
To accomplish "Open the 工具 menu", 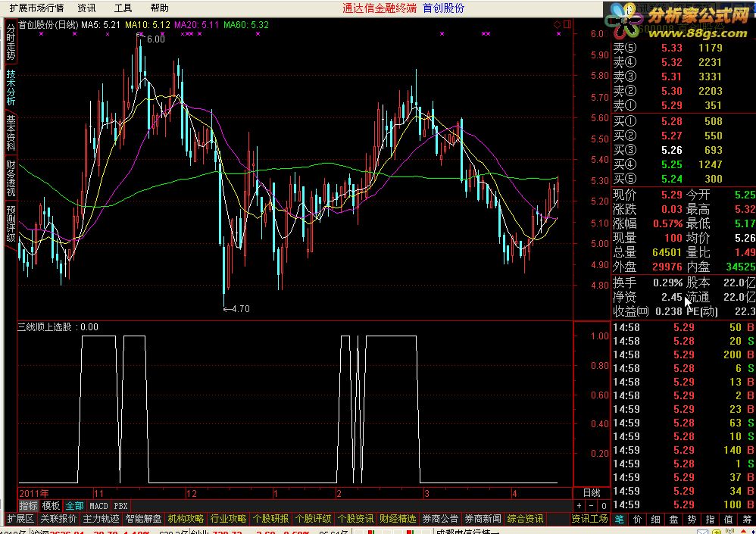I will (x=123, y=8).
